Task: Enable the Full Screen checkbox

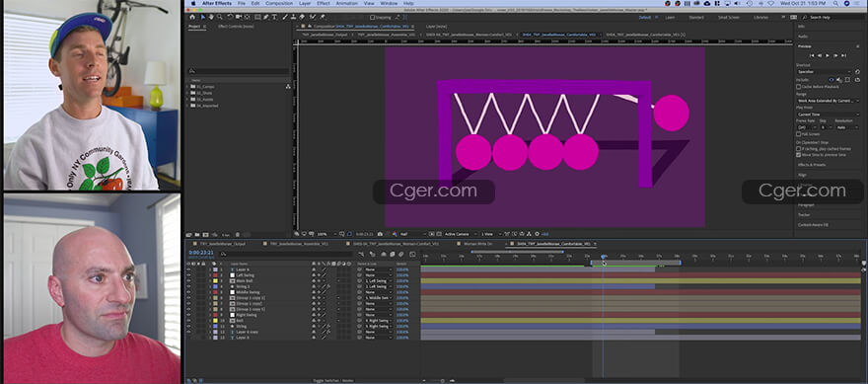Action: [x=798, y=134]
